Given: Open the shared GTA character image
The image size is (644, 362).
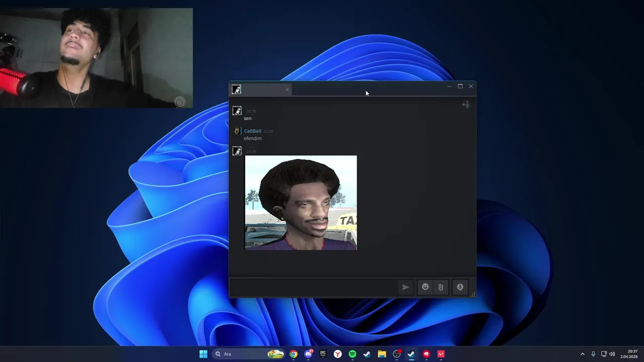Looking at the screenshot, I should tap(301, 203).
